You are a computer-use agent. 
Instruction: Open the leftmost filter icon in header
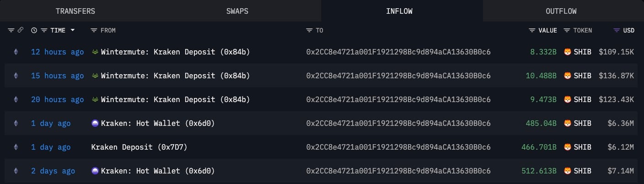click(x=11, y=31)
